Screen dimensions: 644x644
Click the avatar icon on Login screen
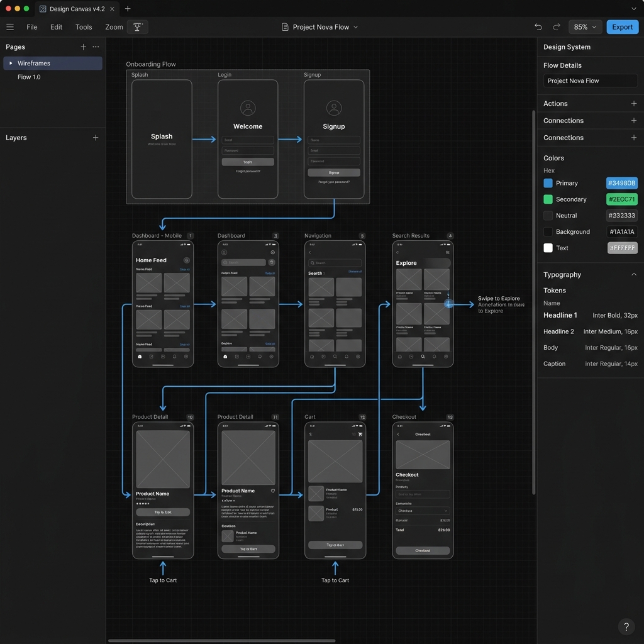[248, 108]
